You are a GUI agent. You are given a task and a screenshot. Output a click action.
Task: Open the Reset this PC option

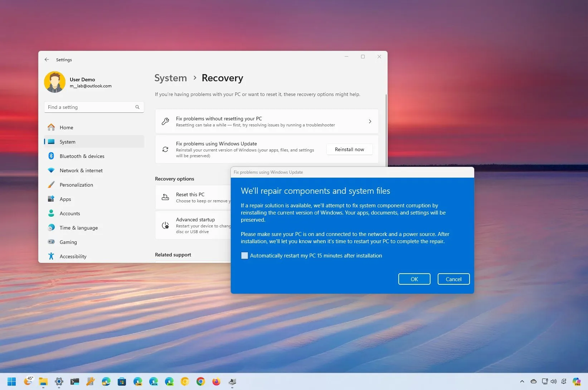coord(193,197)
